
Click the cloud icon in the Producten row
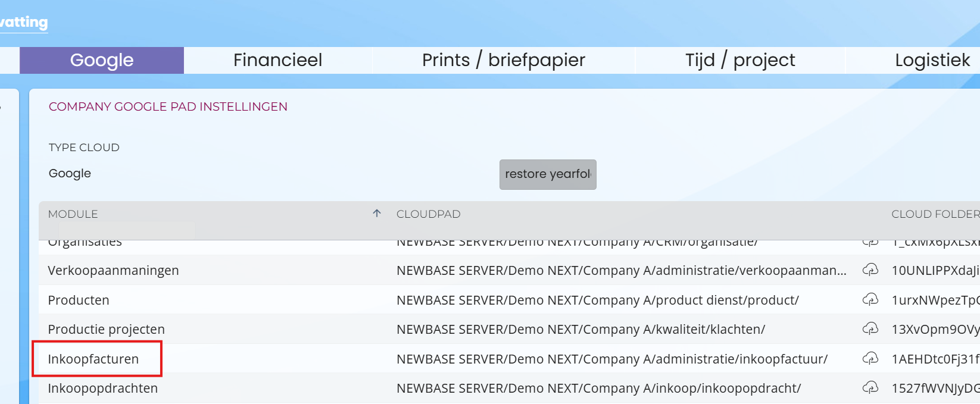[870, 300]
